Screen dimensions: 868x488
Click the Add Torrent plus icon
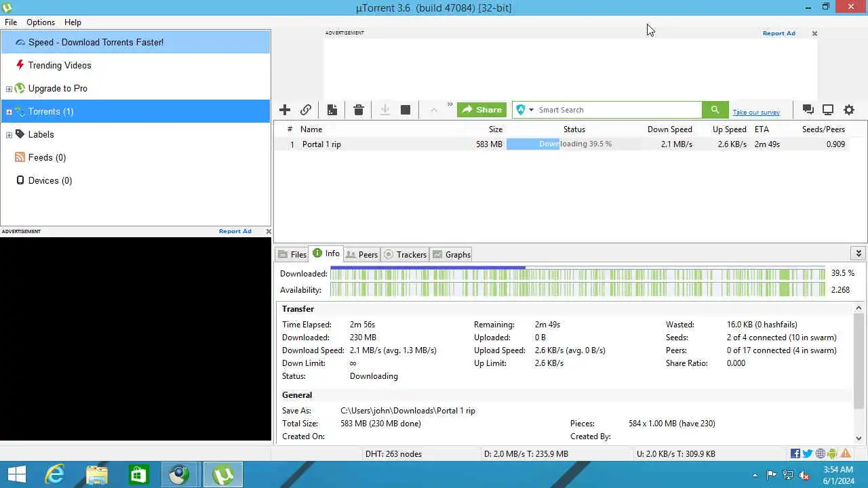[285, 110]
